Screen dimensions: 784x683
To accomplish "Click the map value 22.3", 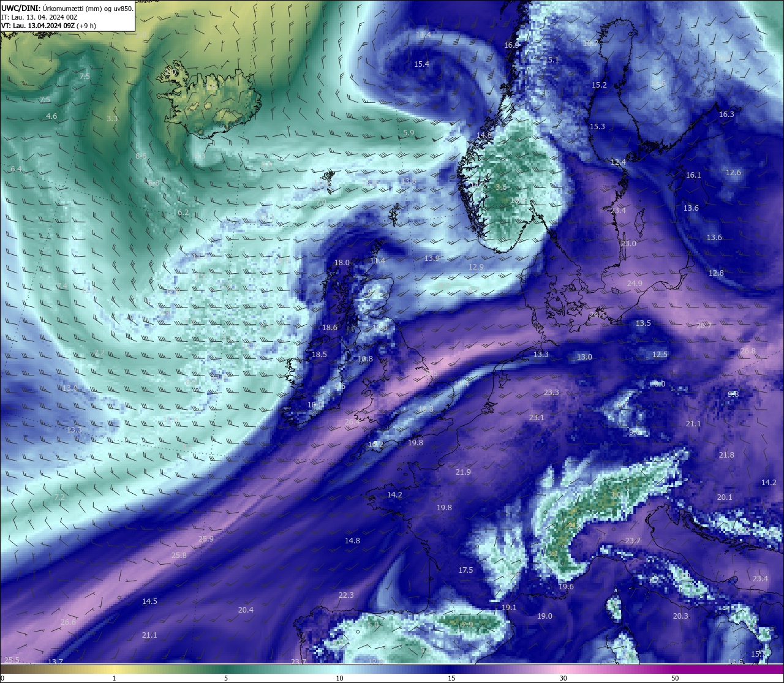I will (x=346, y=595).
